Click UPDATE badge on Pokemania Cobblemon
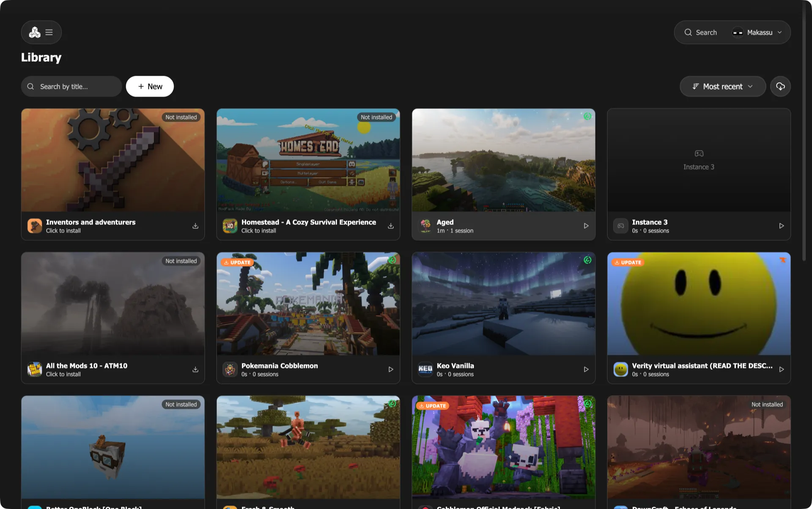The image size is (812, 509). click(237, 263)
